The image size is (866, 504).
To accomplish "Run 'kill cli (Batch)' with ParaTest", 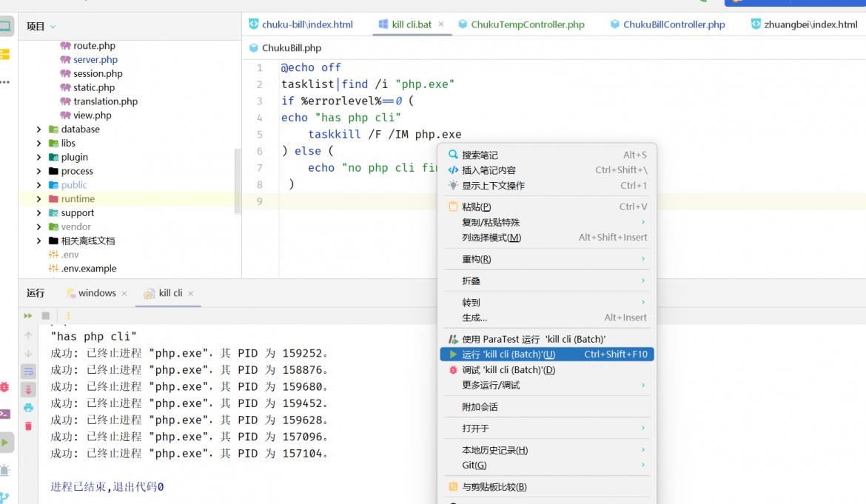I will coord(547,339).
